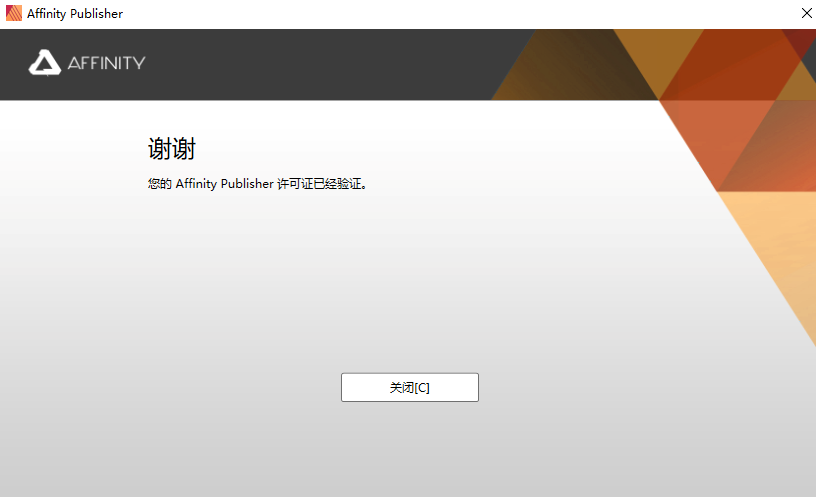Click the Affinity Publisher window title text
This screenshot has height=497, width=816.
(75, 14)
